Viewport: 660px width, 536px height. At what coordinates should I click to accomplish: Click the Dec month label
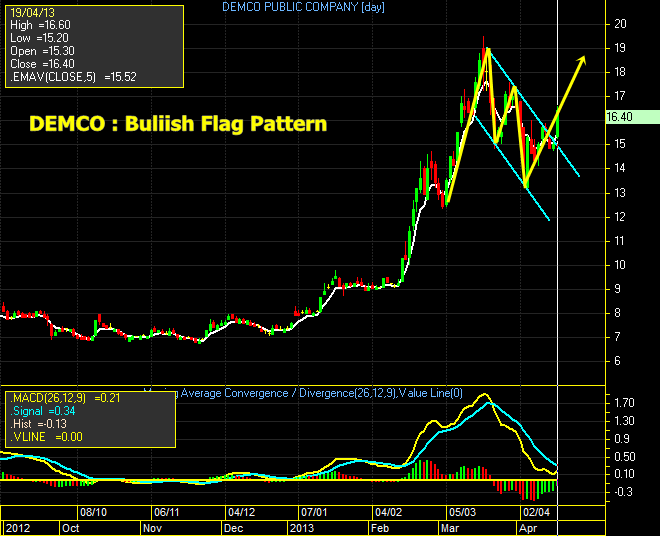tap(233, 528)
